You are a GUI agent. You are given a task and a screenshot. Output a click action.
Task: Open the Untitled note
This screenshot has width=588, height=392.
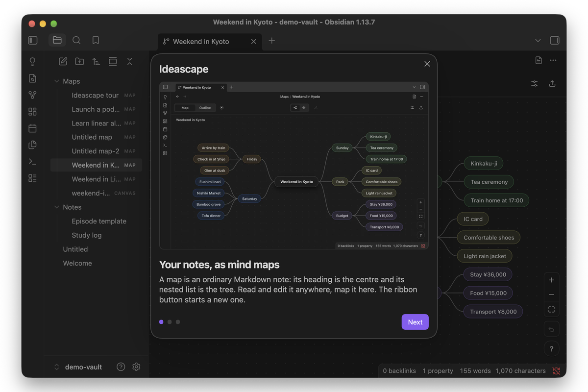(97, 249)
